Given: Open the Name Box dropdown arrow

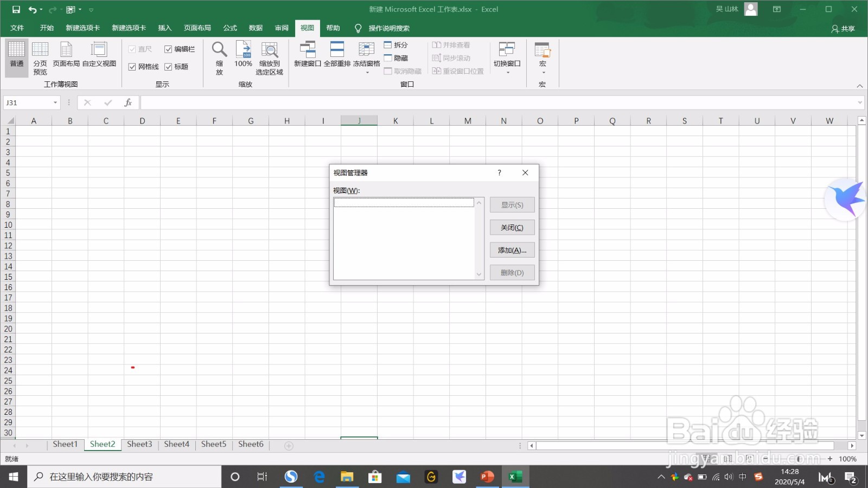Looking at the screenshot, I should pos(55,102).
